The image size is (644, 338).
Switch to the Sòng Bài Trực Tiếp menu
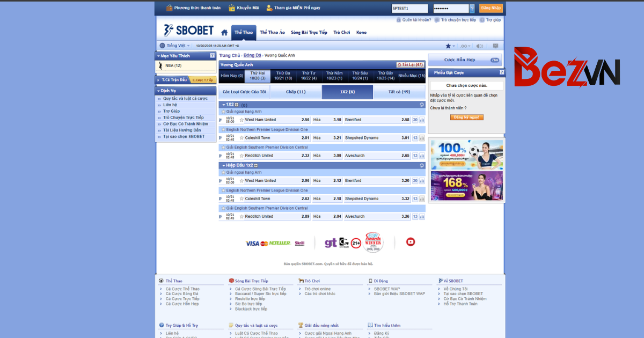point(309,33)
